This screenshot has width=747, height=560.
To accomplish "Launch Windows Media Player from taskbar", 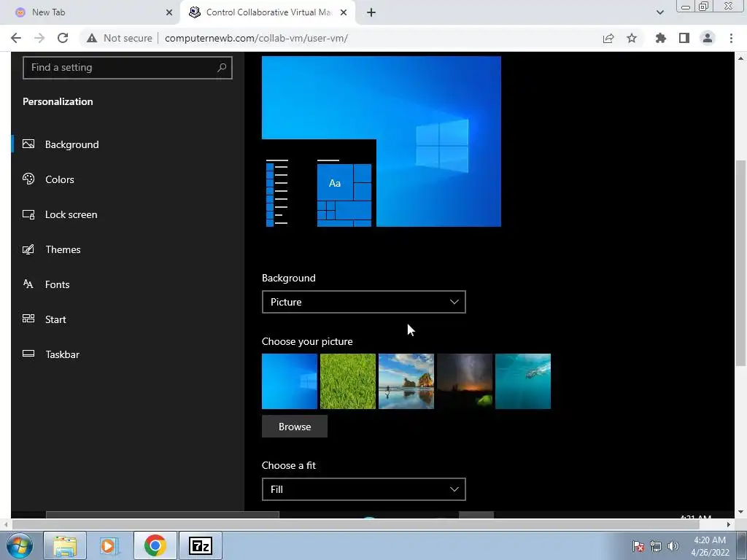I will 109,545.
